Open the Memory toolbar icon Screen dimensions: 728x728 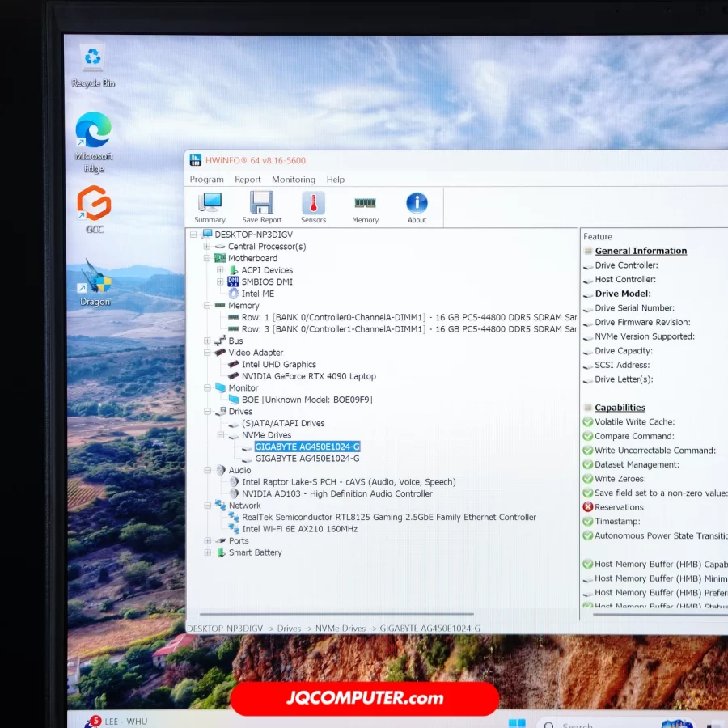pyautogui.click(x=365, y=206)
